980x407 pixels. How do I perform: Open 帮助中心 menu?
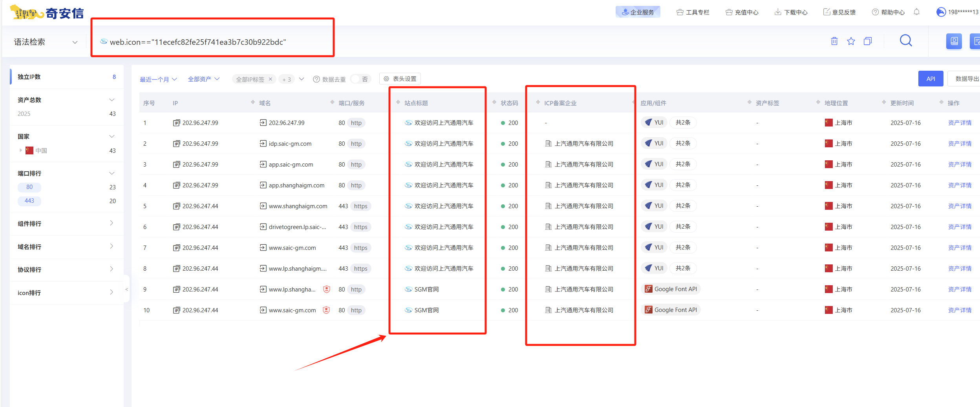[x=888, y=12]
